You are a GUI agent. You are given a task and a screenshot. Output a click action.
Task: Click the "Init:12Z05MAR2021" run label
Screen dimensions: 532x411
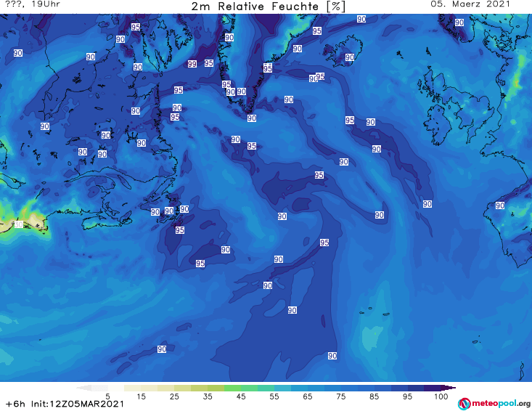(78, 404)
